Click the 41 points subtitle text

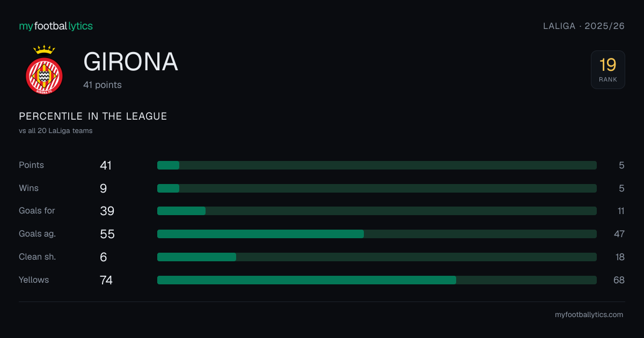pos(103,85)
